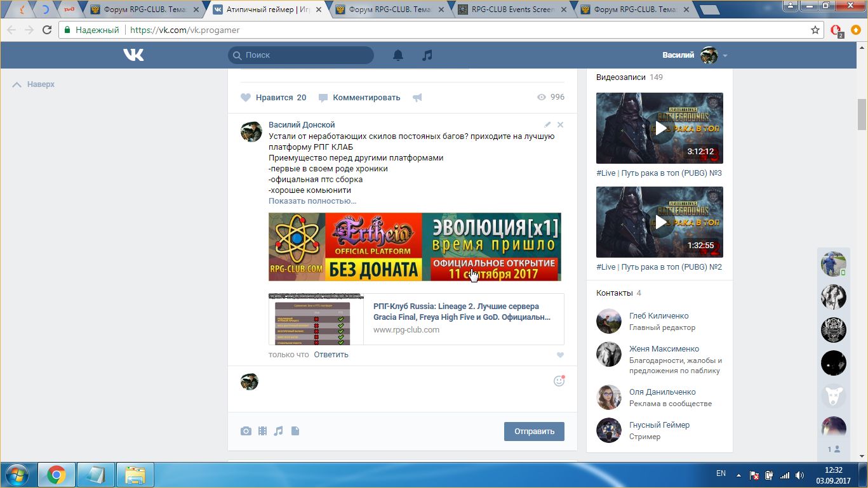Launch Chrome from the taskbar
The image size is (868, 488).
coord(57,475)
